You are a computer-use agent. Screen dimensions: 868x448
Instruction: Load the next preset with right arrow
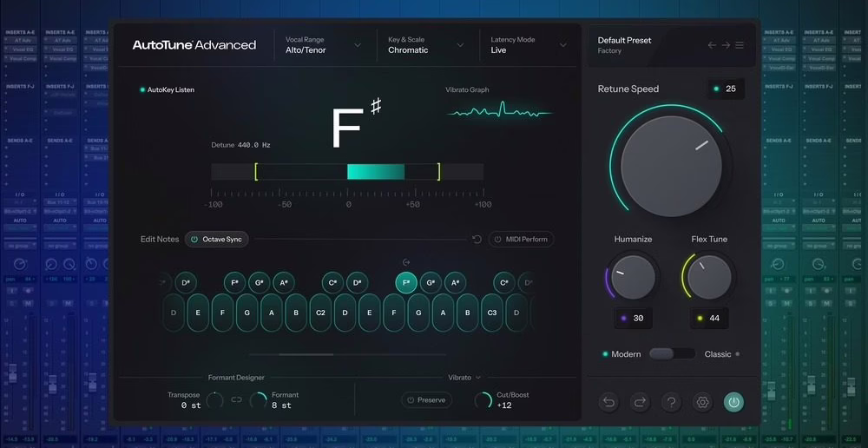click(x=726, y=45)
